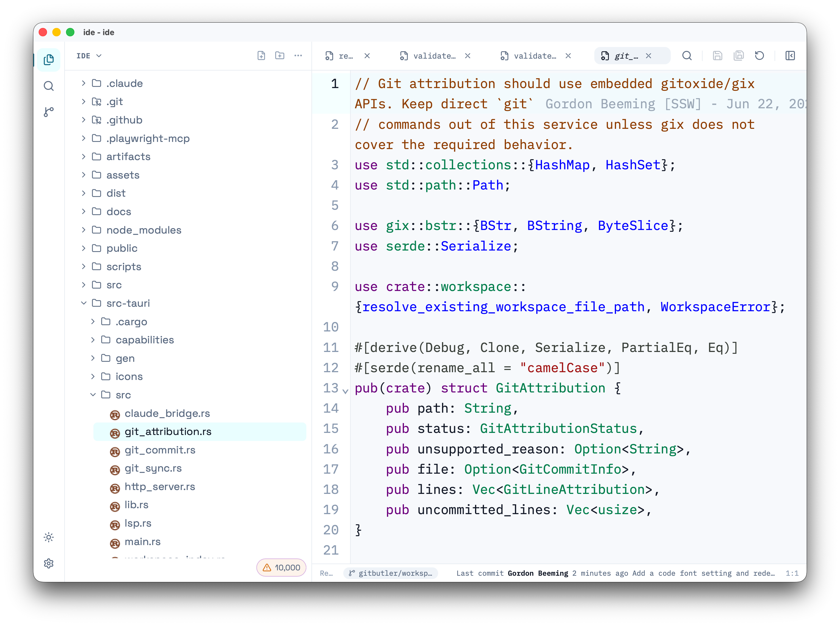The height and width of the screenshot is (626, 840).
Task: Click the Revert file icon
Action: (759, 56)
